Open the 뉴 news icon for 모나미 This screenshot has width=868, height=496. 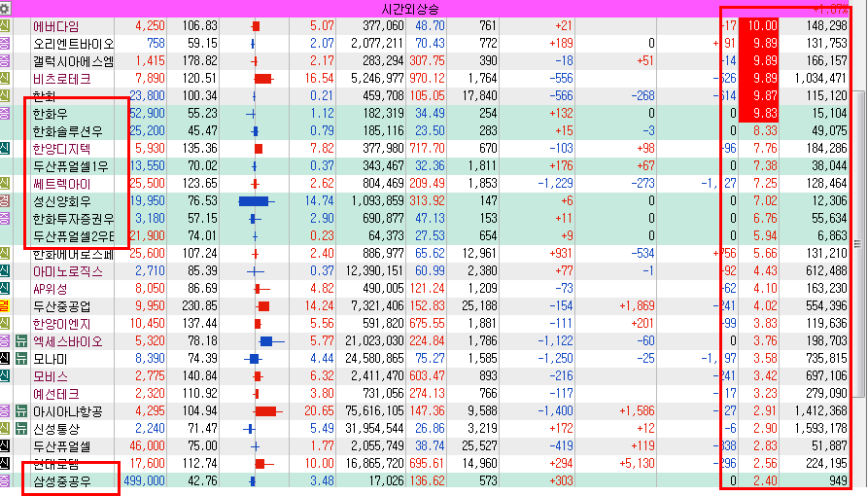[21, 359]
